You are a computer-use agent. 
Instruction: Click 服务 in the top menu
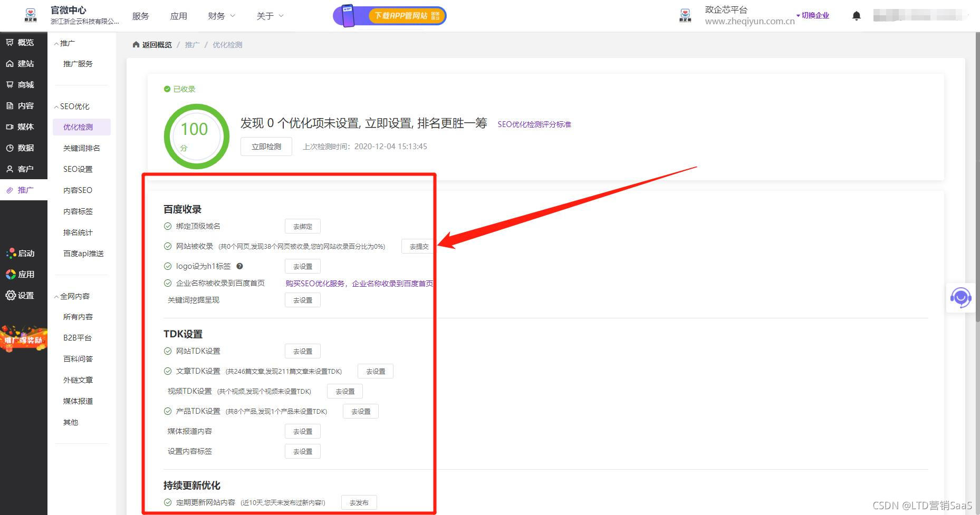click(140, 15)
